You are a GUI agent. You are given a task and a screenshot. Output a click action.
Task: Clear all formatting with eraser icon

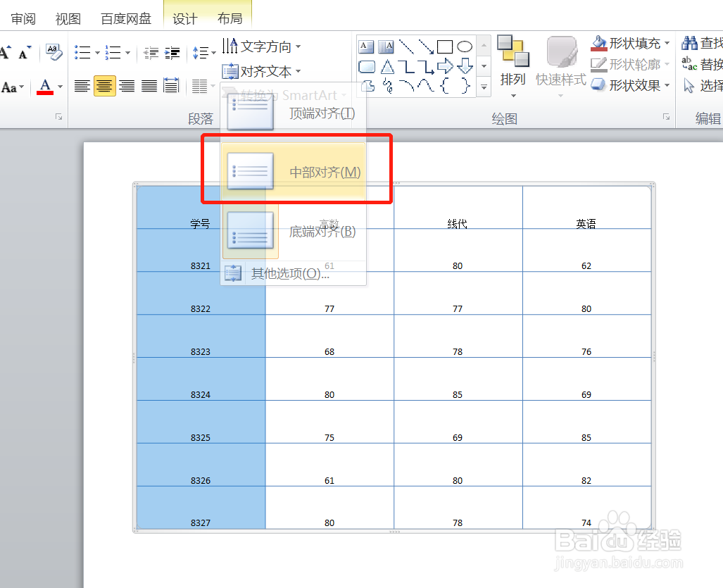click(x=54, y=52)
